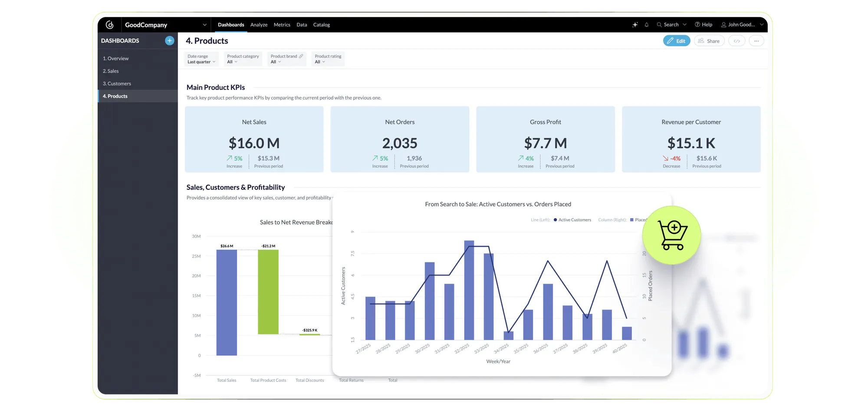Click the green Total Product Costs bar
The height and width of the screenshot is (414, 868).
[268, 292]
